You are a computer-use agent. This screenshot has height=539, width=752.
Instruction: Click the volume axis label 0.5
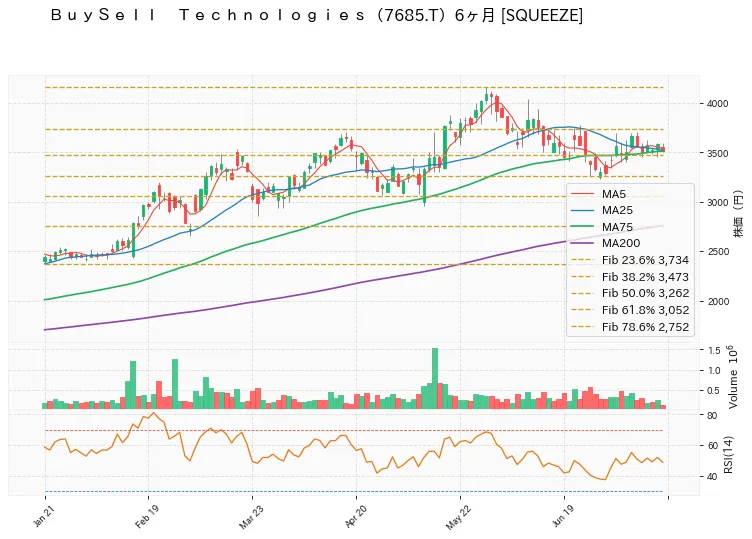pyautogui.click(x=714, y=391)
